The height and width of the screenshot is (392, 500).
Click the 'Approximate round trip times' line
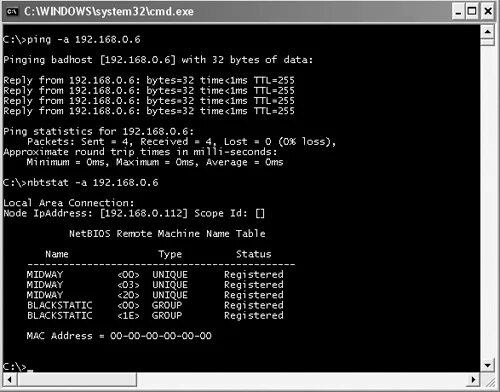pyautogui.click(x=140, y=152)
